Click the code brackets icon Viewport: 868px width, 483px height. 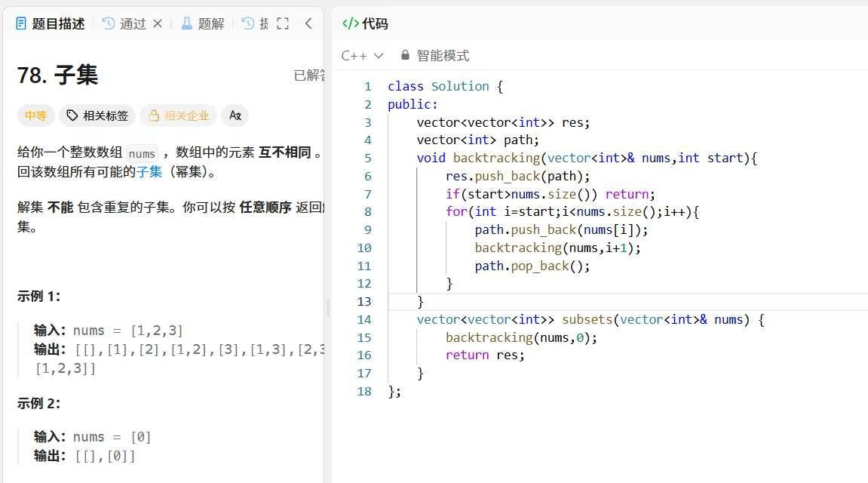coord(351,23)
